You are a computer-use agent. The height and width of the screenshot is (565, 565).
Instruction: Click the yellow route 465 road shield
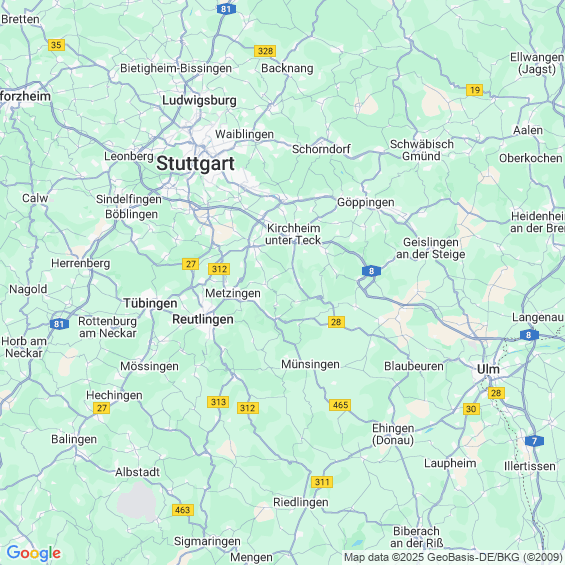340,405
